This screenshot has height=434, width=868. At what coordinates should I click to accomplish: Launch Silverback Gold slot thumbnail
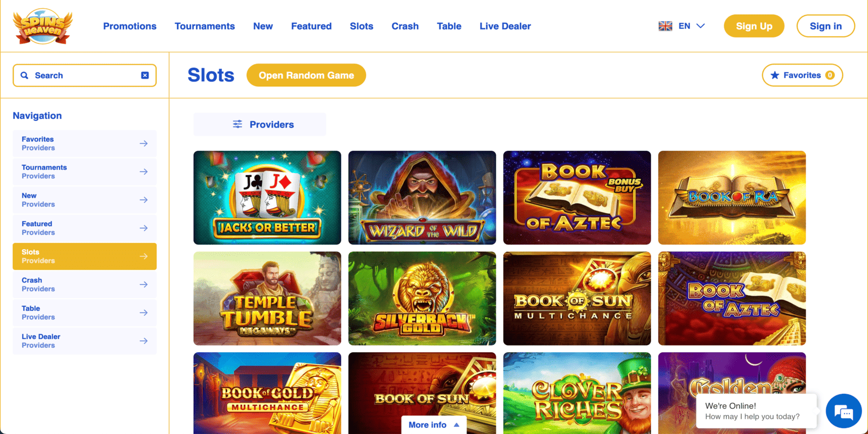point(422,298)
